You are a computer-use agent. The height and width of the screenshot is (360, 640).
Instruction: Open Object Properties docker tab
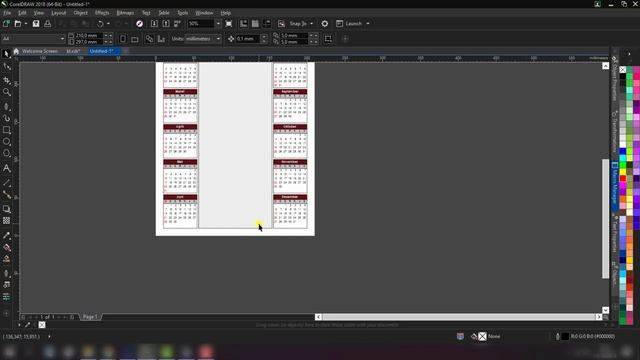point(615,80)
